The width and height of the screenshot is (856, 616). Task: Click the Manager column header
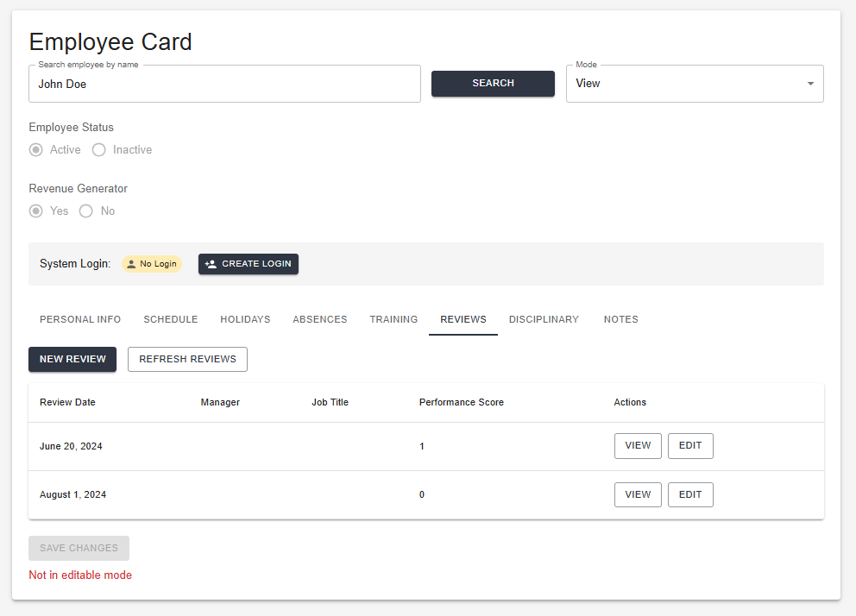(220, 403)
